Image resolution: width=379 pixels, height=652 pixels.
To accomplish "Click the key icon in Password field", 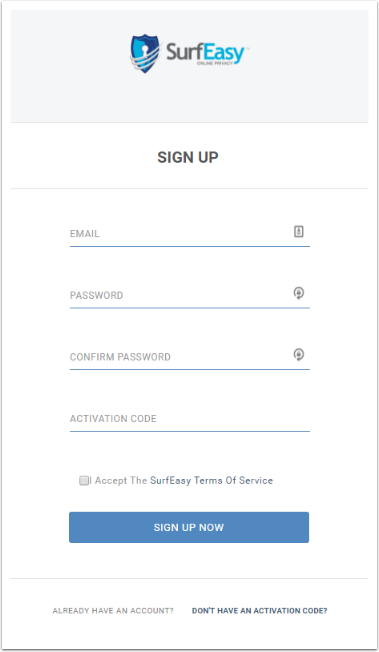I will coord(299,293).
